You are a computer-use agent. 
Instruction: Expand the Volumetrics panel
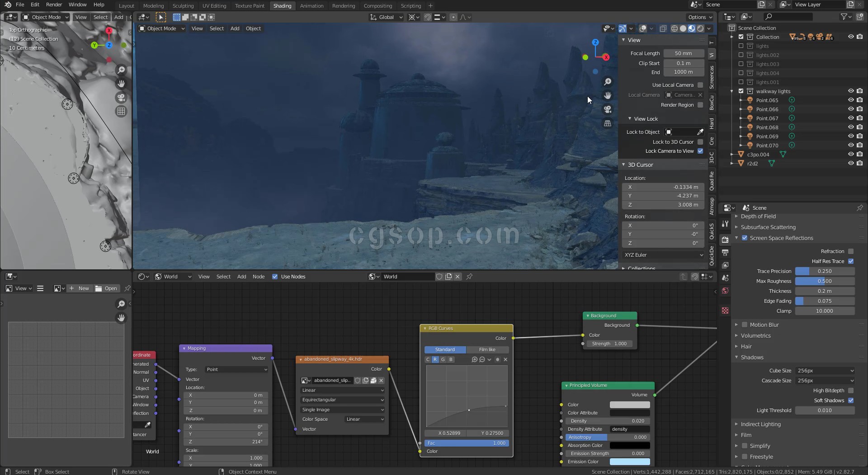coord(755,336)
